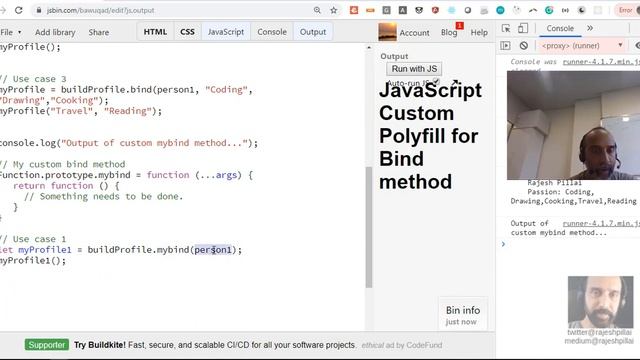Click the console input prompt arrow

503,244
